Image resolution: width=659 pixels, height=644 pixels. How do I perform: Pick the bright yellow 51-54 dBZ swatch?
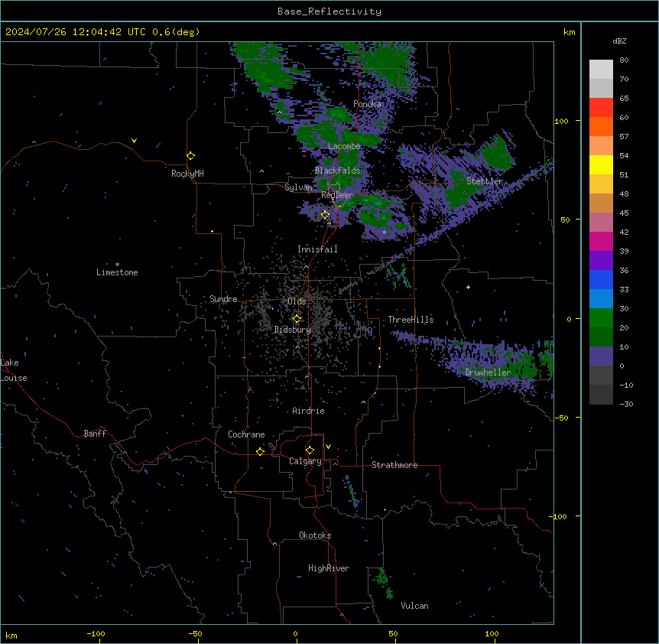(601, 164)
